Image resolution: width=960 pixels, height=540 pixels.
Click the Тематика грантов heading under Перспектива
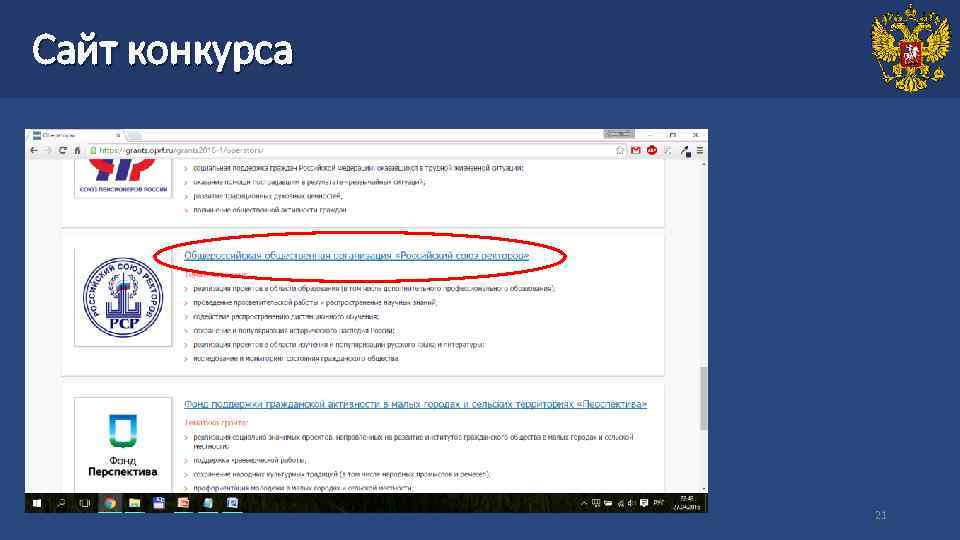(x=216, y=422)
